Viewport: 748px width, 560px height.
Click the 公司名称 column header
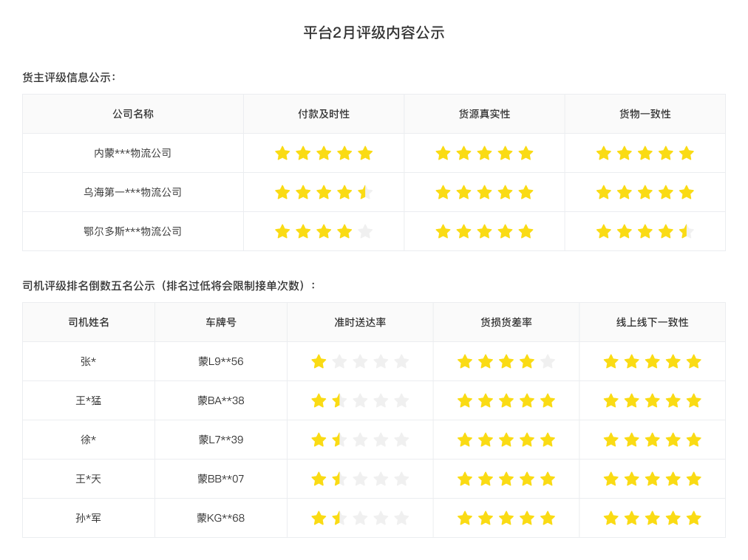coord(133,114)
